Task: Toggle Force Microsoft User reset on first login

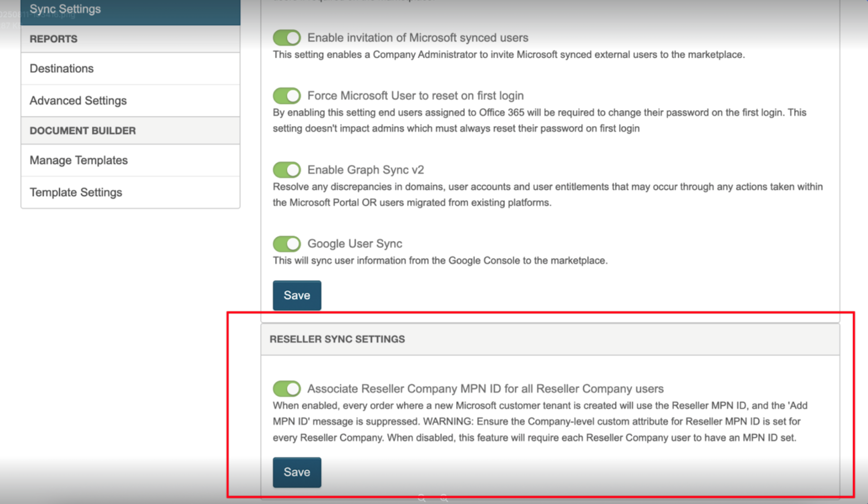Action: 287,96
